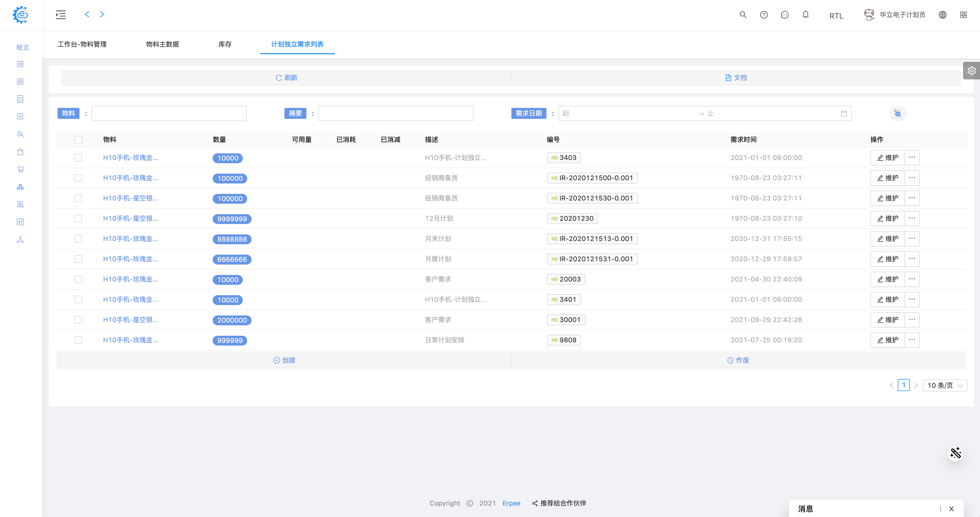Expand more actions for row 20201230
The height and width of the screenshot is (517, 980).
[x=912, y=219]
